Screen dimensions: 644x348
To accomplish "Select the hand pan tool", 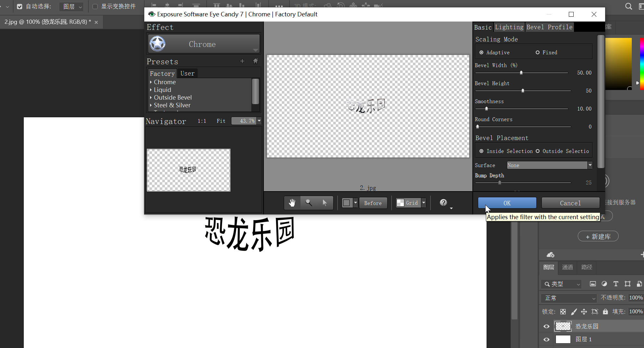I will (x=292, y=203).
